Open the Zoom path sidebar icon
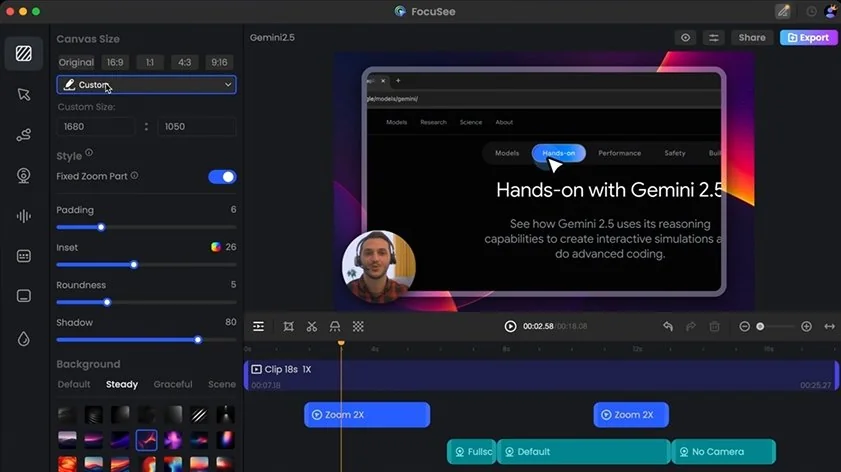This screenshot has width=841, height=472. point(24,135)
